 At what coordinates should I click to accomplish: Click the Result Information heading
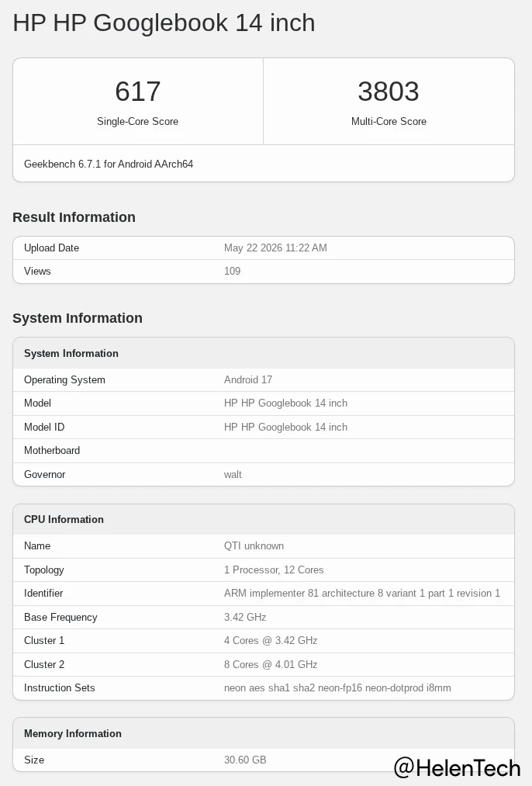pos(74,217)
